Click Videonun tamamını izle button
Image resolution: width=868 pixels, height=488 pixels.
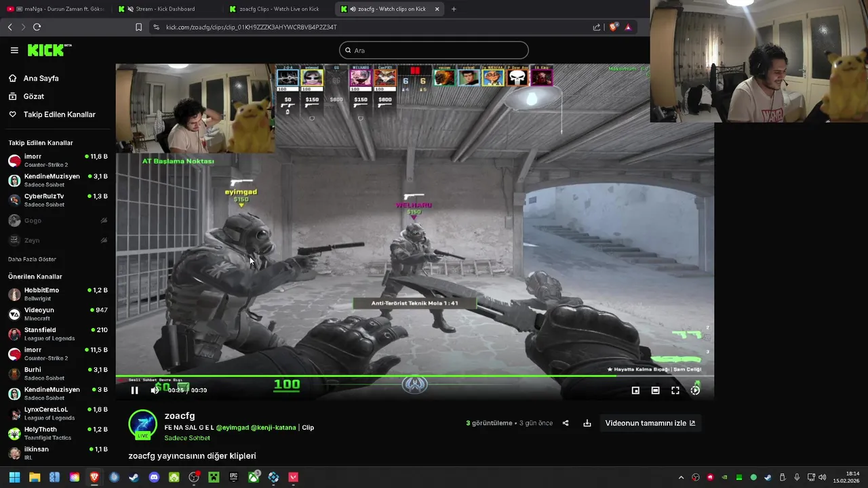pos(650,423)
